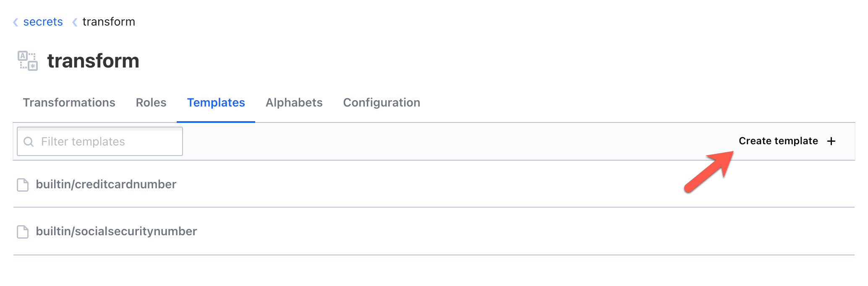Focus the Filter templates search field

[x=105, y=142]
